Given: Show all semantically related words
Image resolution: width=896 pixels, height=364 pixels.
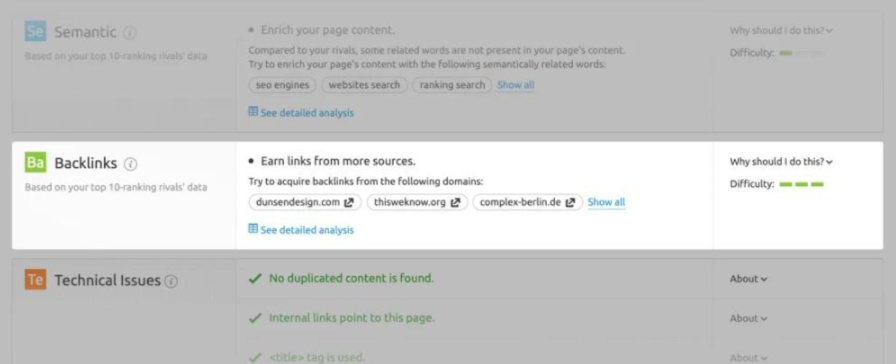Looking at the screenshot, I should point(515,85).
